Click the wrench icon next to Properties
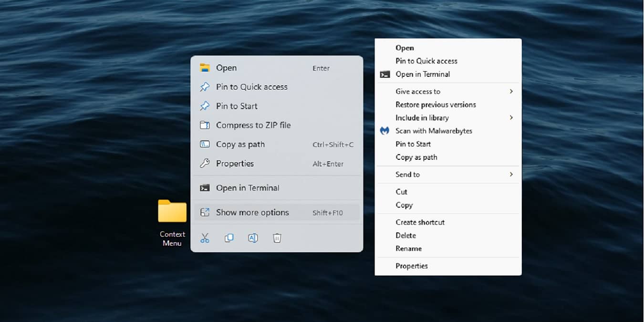Image resolution: width=644 pixels, height=322 pixels. [205, 163]
